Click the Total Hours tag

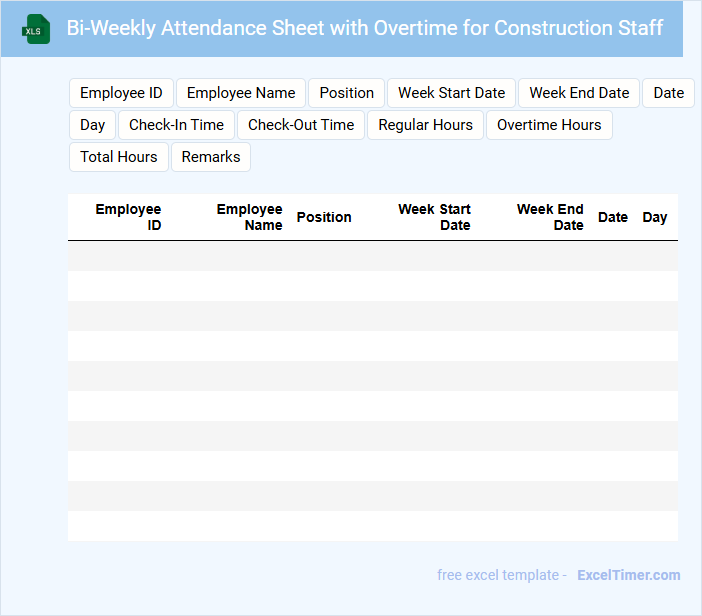pyautogui.click(x=118, y=157)
